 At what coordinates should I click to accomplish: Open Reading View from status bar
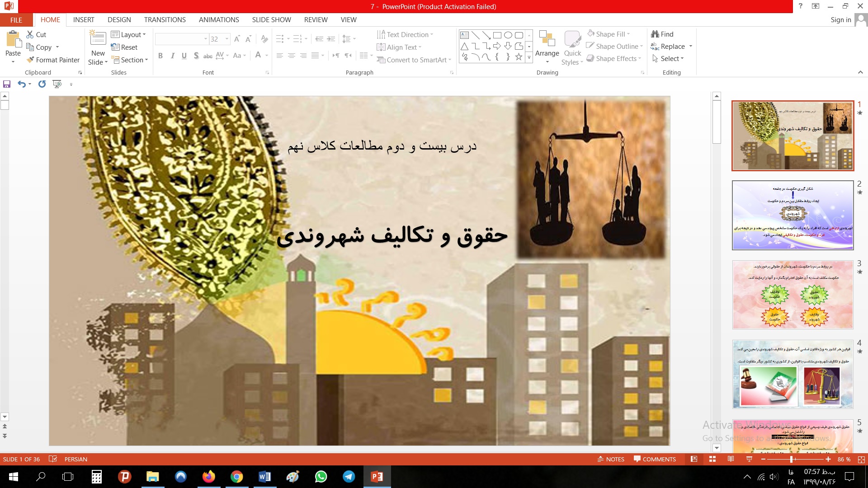pos(731,459)
